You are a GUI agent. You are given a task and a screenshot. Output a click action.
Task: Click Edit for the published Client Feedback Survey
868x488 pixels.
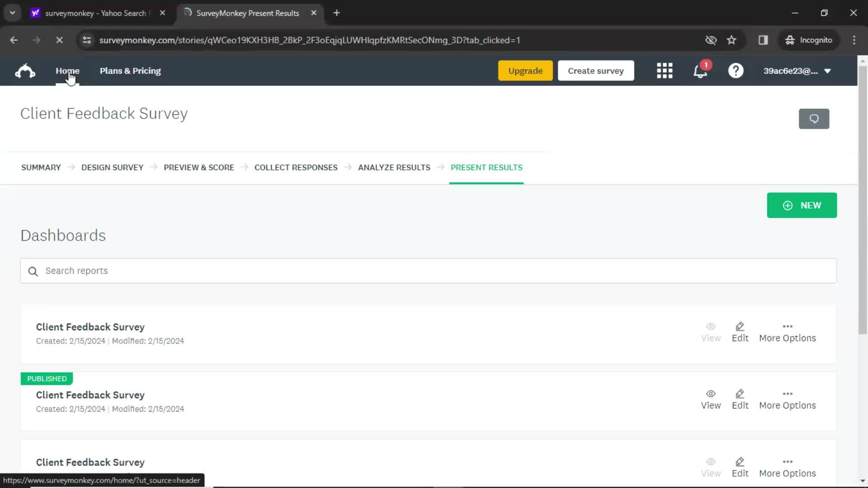pyautogui.click(x=740, y=399)
